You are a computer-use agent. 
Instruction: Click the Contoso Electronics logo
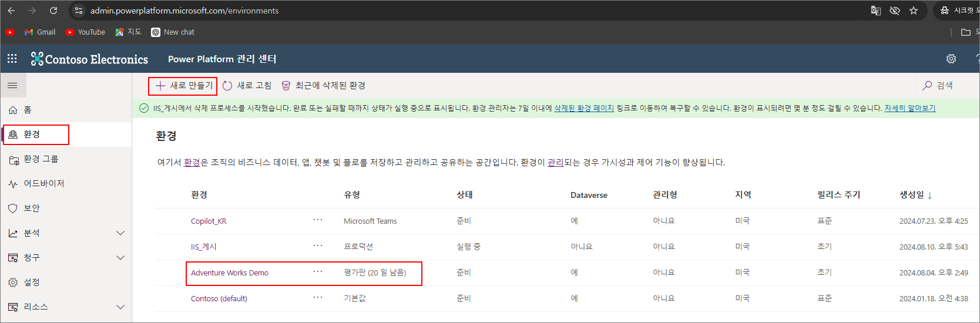point(89,59)
